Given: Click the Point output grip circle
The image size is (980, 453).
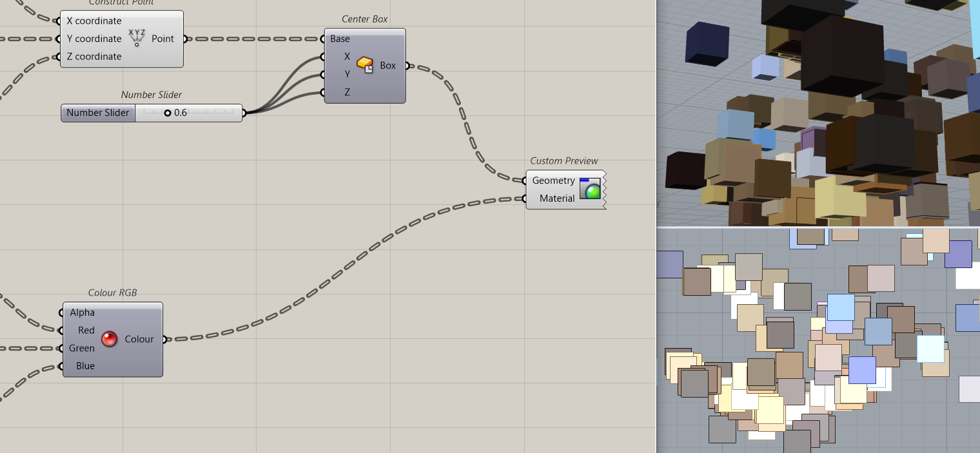Looking at the screenshot, I should click(x=184, y=39).
